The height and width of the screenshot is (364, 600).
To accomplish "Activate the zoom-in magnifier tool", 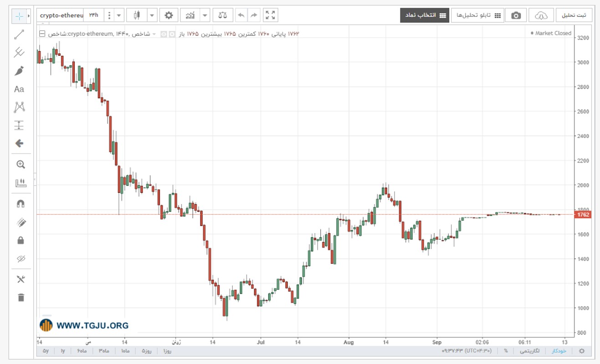I will [21, 165].
